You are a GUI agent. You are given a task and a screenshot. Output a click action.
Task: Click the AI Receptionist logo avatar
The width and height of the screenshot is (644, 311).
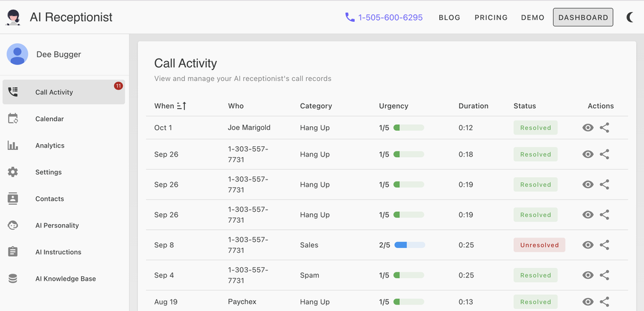(x=14, y=17)
